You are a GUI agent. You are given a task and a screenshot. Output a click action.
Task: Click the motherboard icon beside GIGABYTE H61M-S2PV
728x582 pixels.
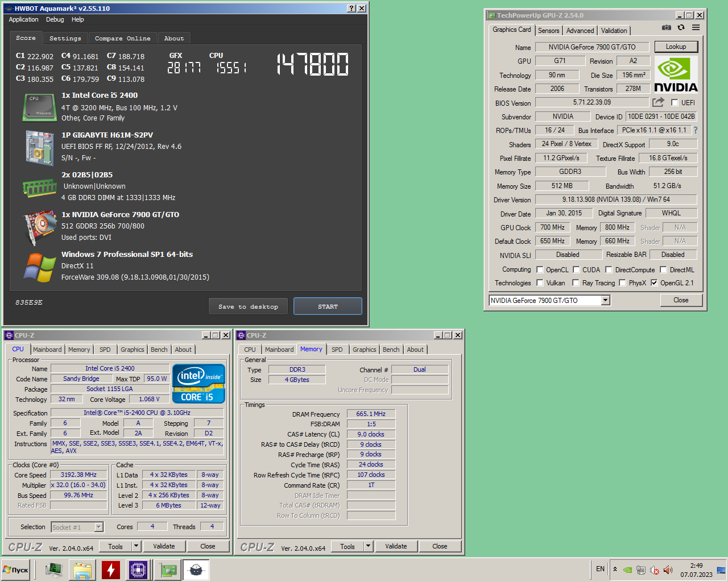(x=39, y=148)
